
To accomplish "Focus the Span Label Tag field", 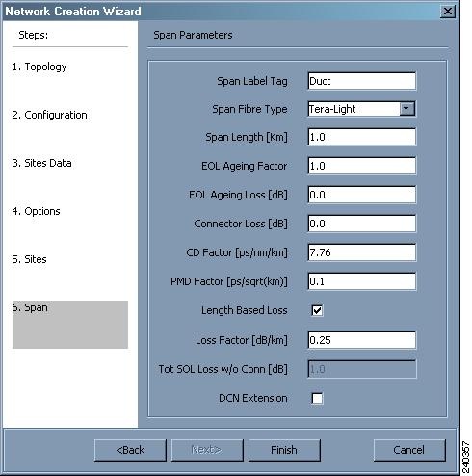I will pos(361,81).
